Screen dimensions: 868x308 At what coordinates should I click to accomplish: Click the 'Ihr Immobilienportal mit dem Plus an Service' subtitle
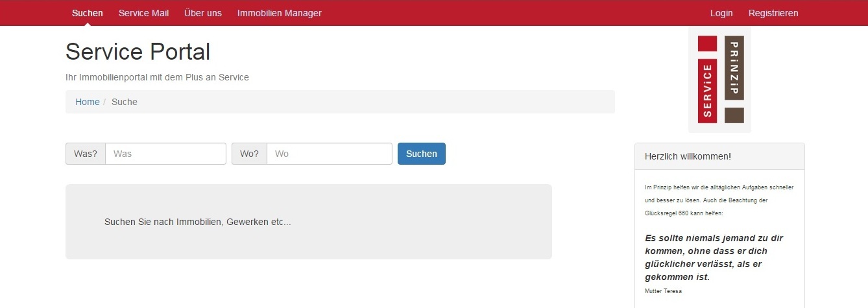(x=158, y=77)
